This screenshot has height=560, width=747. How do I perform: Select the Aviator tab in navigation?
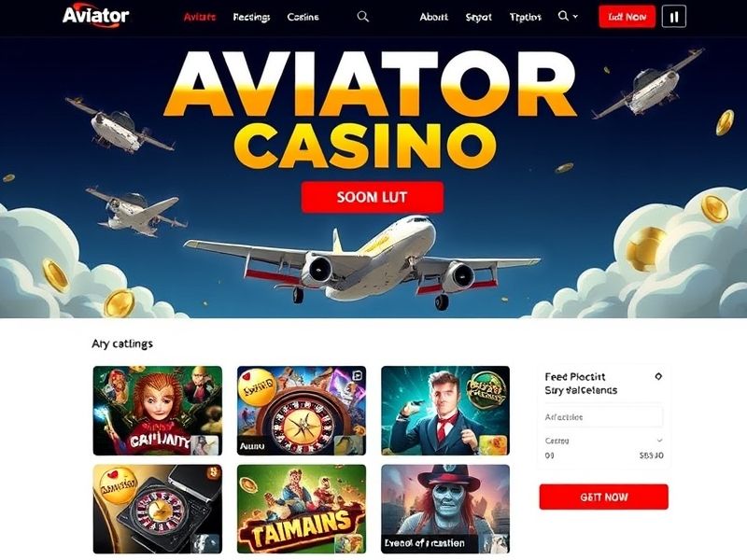tap(200, 17)
